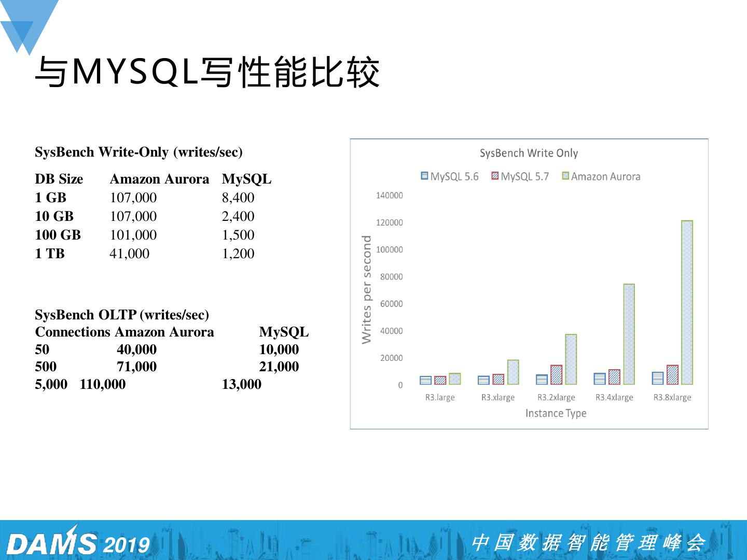This screenshot has width=747, height=560.
Task: Select the Amazon Aurora bar for R3.2xlarge
Action: (571, 359)
